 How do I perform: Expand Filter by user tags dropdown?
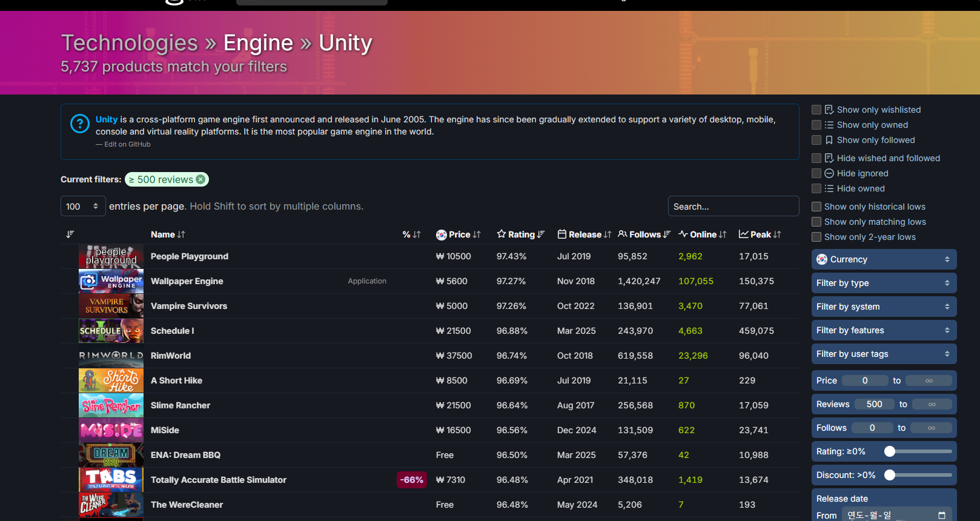(884, 354)
